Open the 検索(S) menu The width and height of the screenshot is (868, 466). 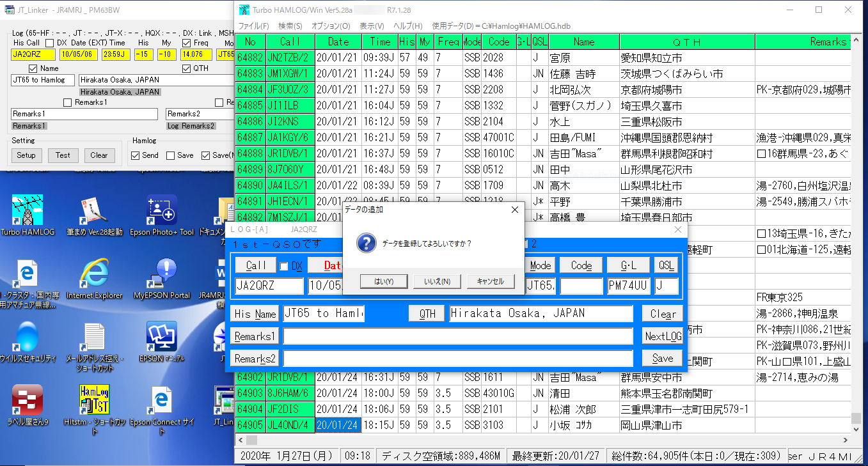coord(290,26)
